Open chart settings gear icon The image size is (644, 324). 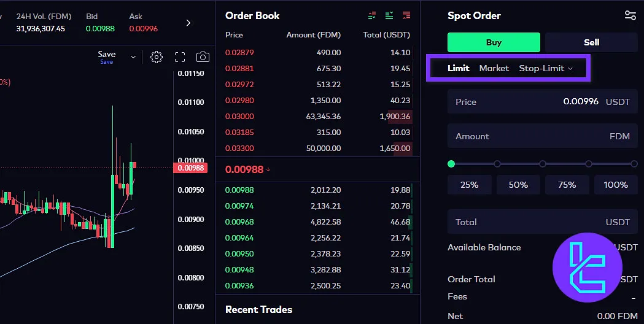click(157, 57)
